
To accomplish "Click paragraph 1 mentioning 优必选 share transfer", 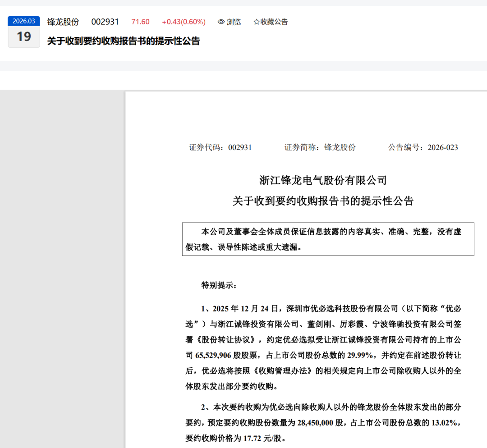I will click(323, 347).
